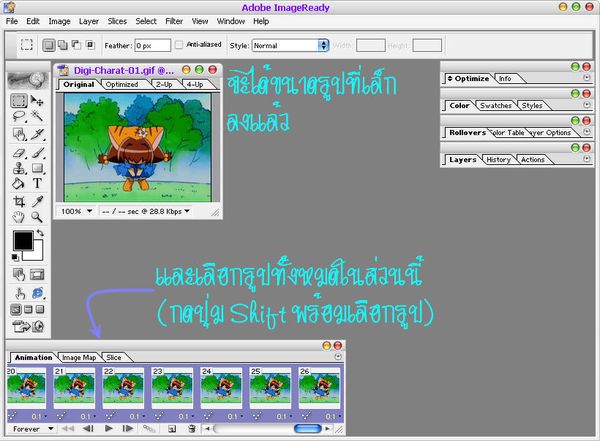Click the marquee tool preset icon in options bar
The height and width of the screenshot is (441, 600).
[x=26, y=45]
